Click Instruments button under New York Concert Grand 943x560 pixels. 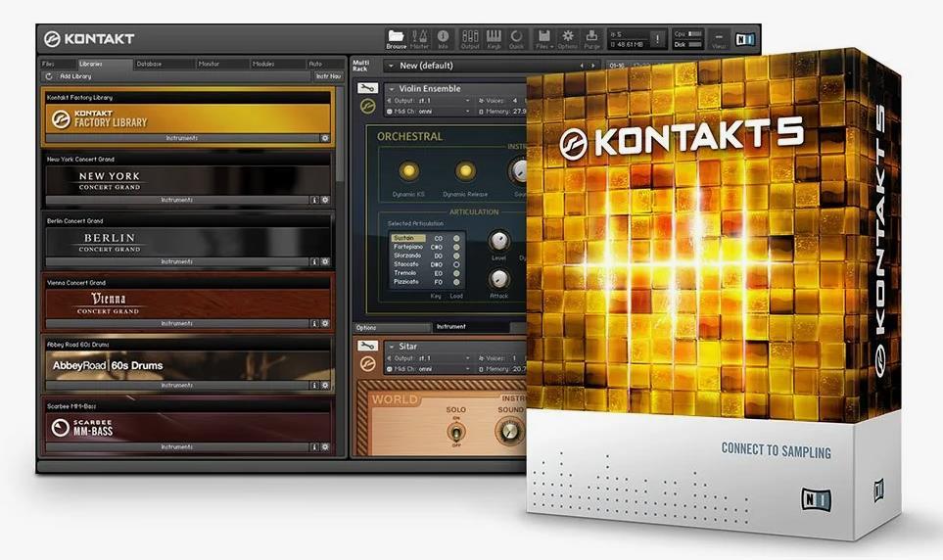[x=177, y=200]
